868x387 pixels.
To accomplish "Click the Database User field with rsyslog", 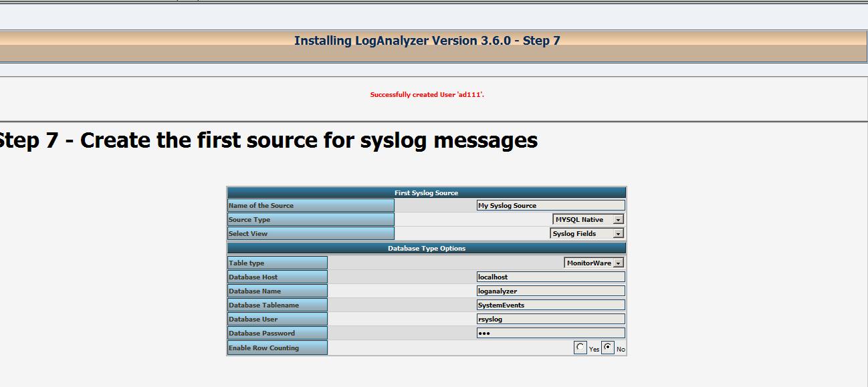I will pos(550,319).
